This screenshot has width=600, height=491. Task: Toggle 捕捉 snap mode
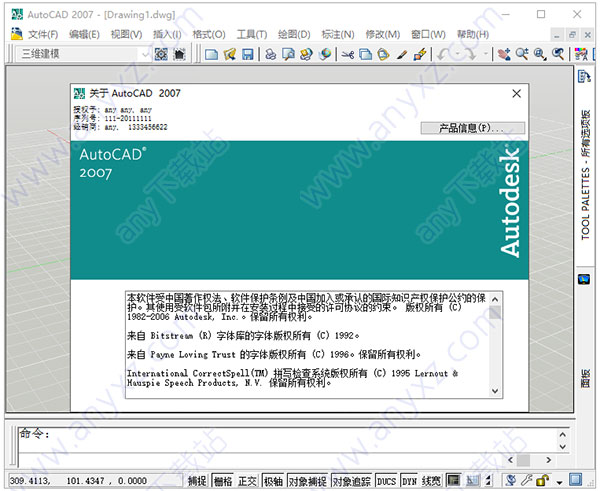(197, 481)
